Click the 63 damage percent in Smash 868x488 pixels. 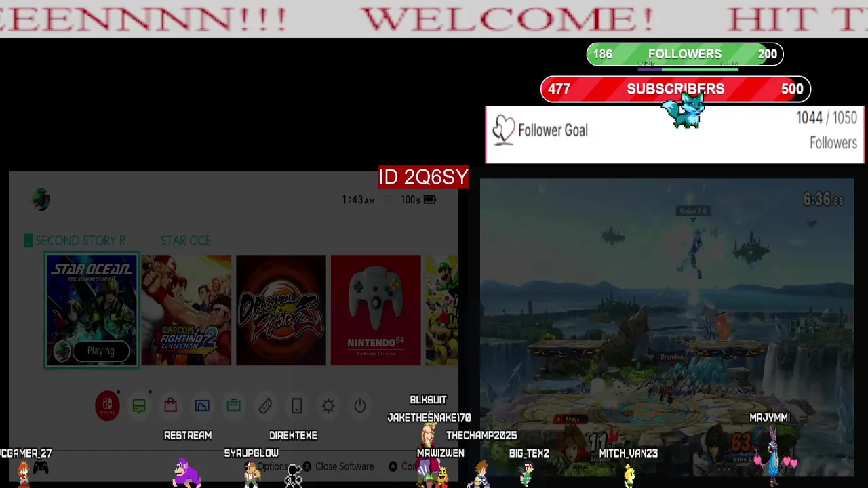coord(741,443)
